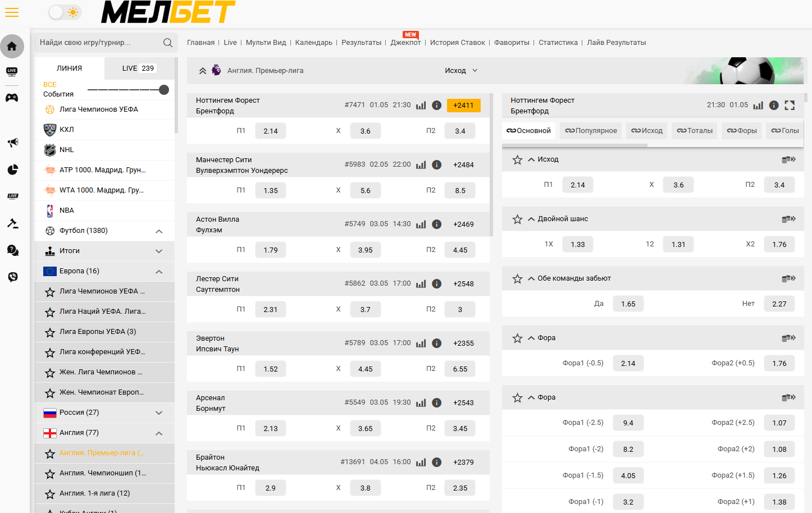Bet П1 1.52 on Эвертон

coord(271,369)
